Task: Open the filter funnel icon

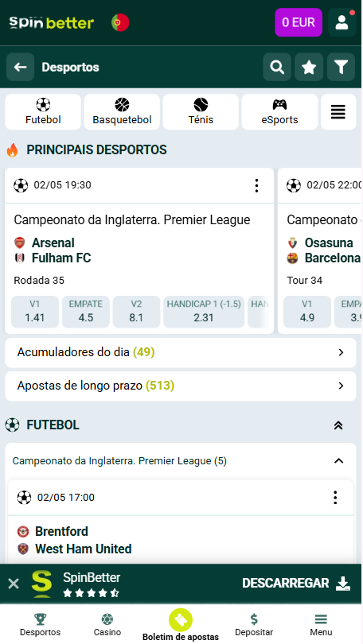Action: (341, 67)
